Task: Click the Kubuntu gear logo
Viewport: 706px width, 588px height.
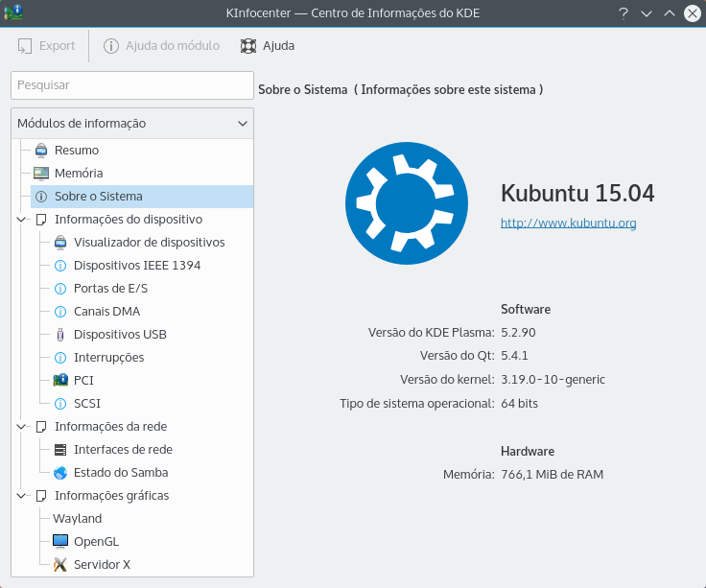Action: [408, 202]
